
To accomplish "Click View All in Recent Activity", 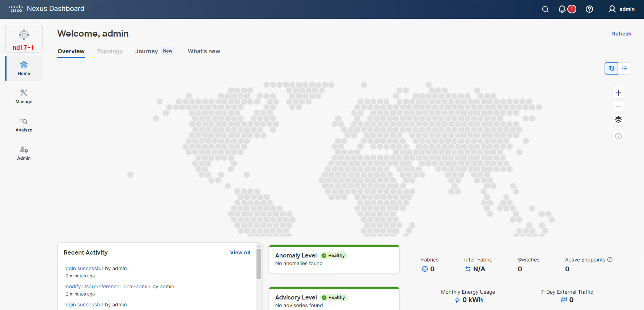I will coord(240,253).
